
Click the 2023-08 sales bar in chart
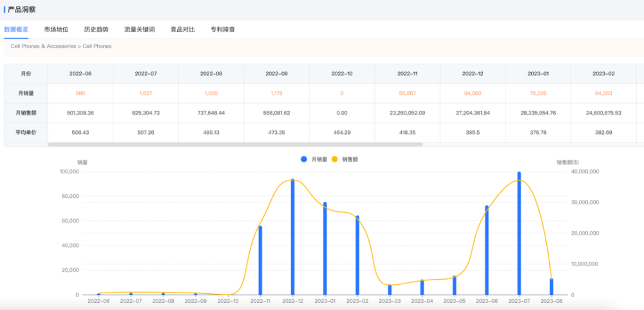click(x=552, y=287)
